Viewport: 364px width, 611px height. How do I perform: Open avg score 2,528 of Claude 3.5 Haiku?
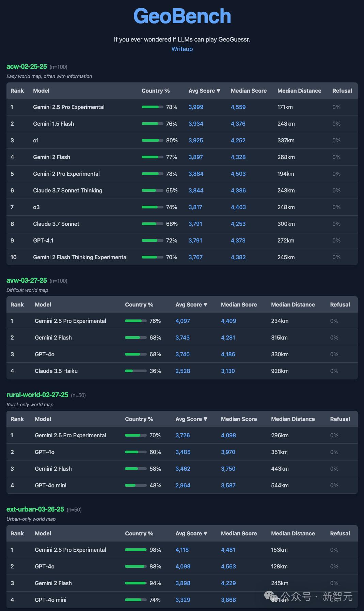tap(183, 371)
